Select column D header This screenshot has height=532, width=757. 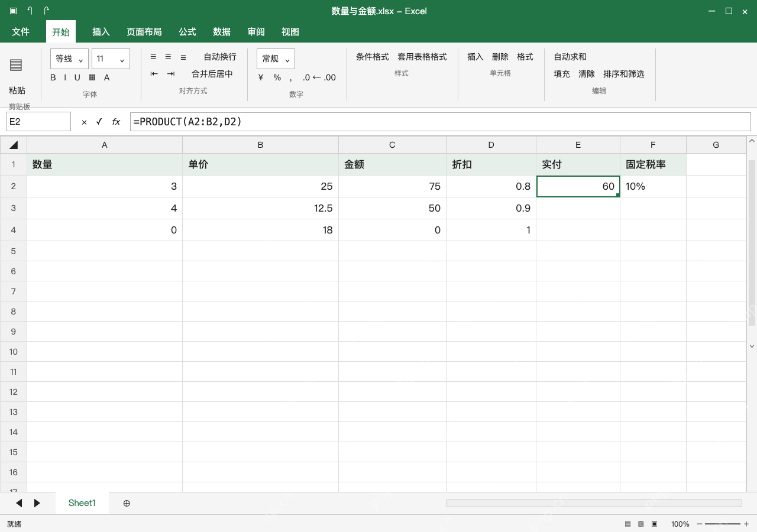click(491, 145)
